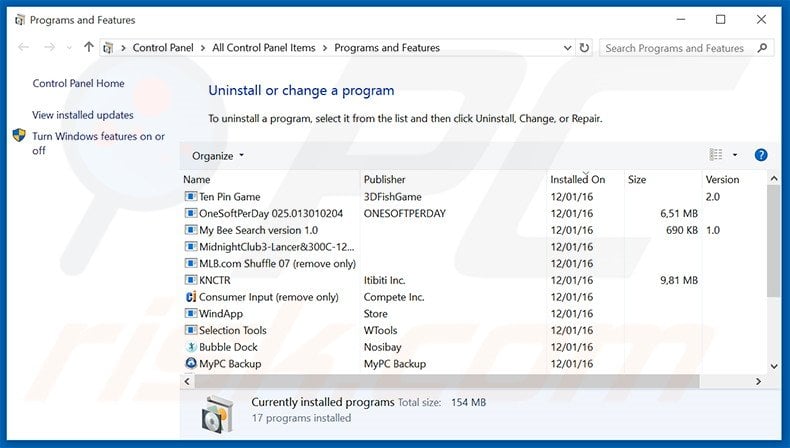Click the 3DFishGame publisher cell

(392, 197)
